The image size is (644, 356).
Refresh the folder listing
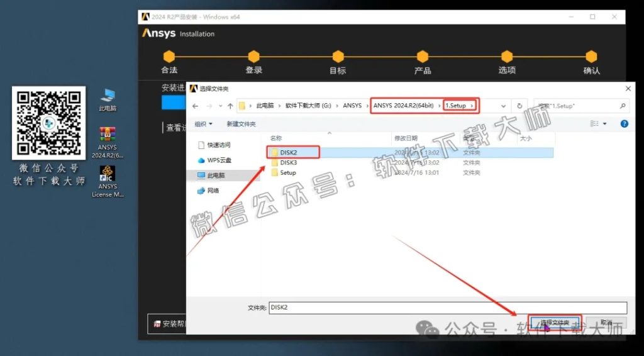(519, 106)
